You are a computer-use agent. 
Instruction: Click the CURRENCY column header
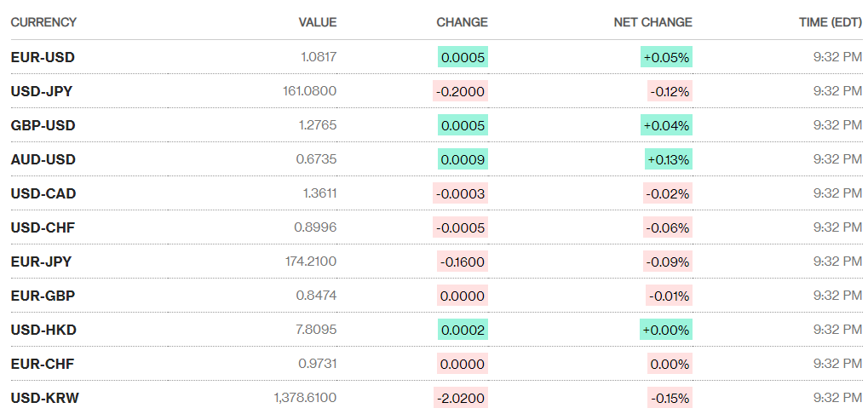point(43,22)
